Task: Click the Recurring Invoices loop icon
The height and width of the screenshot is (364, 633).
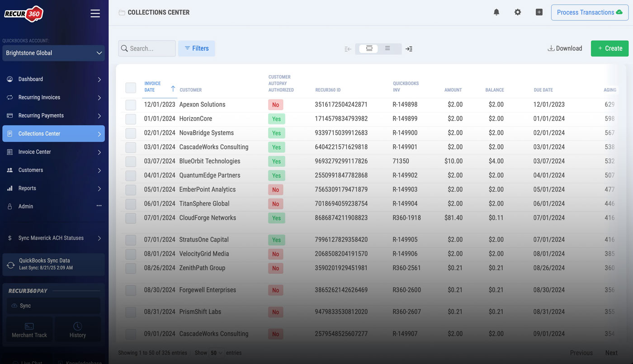Action: [x=10, y=97]
